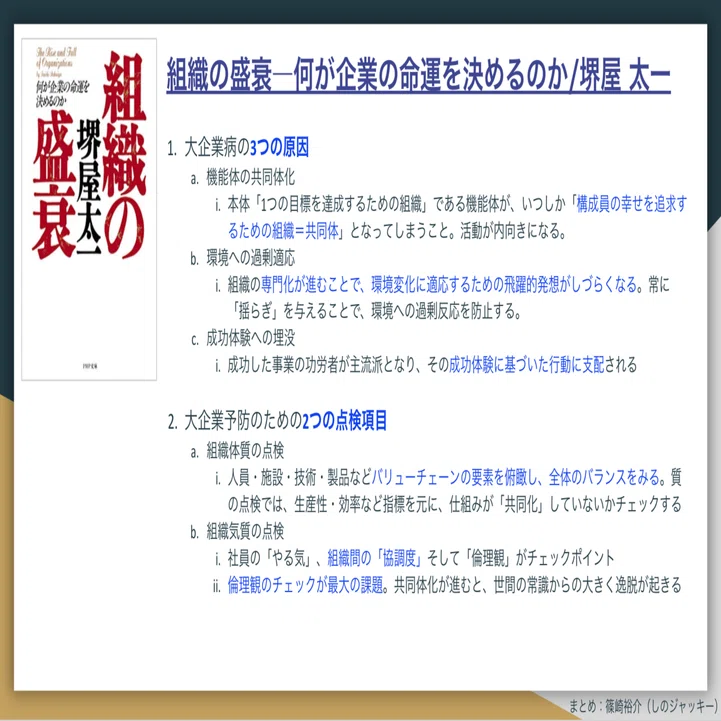Screen dimensions: 721x721
Task: Click line beginning の点検では、生産性・効率
Action: 454,504
